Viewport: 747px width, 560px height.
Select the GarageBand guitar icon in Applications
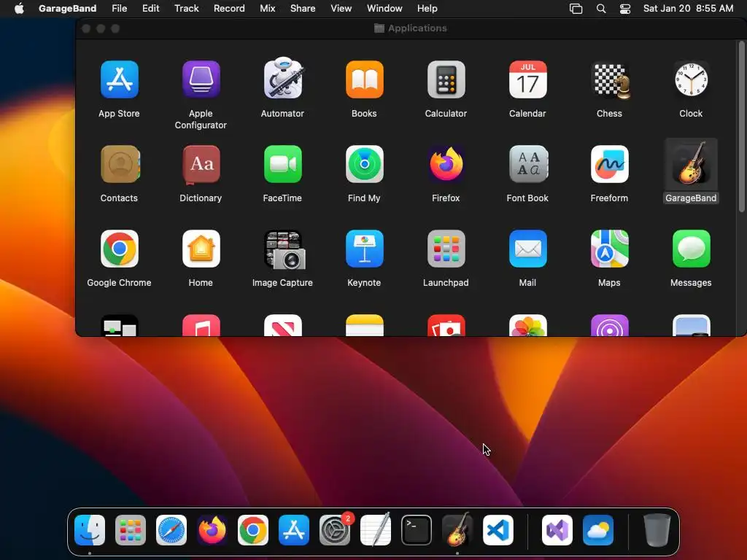pos(692,163)
